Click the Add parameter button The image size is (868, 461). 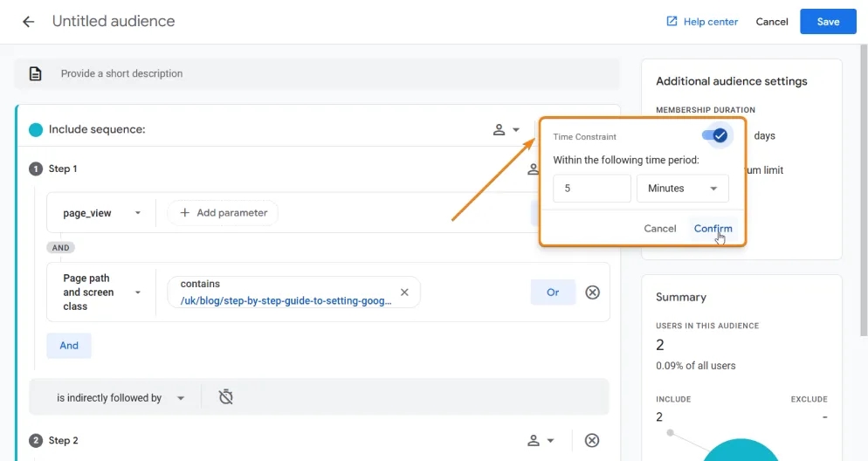pos(223,213)
